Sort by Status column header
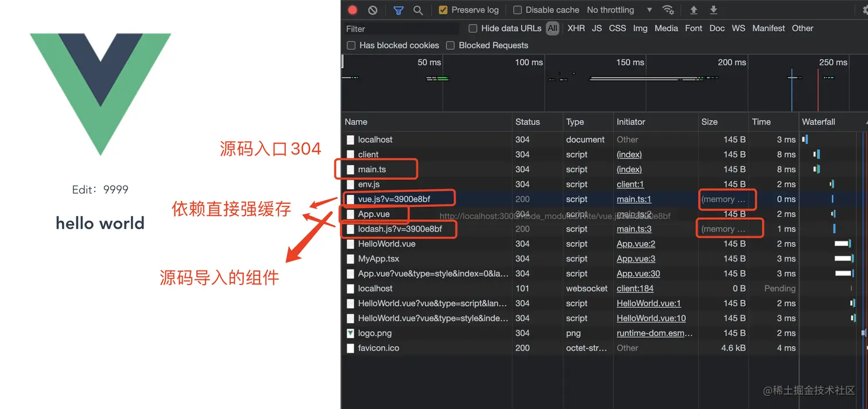Screen dimensions: 868x409 tap(537, 122)
